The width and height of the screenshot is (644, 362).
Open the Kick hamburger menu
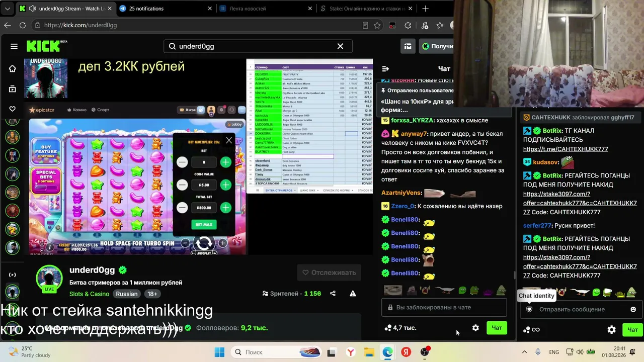pyautogui.click(x=14, y=46)
